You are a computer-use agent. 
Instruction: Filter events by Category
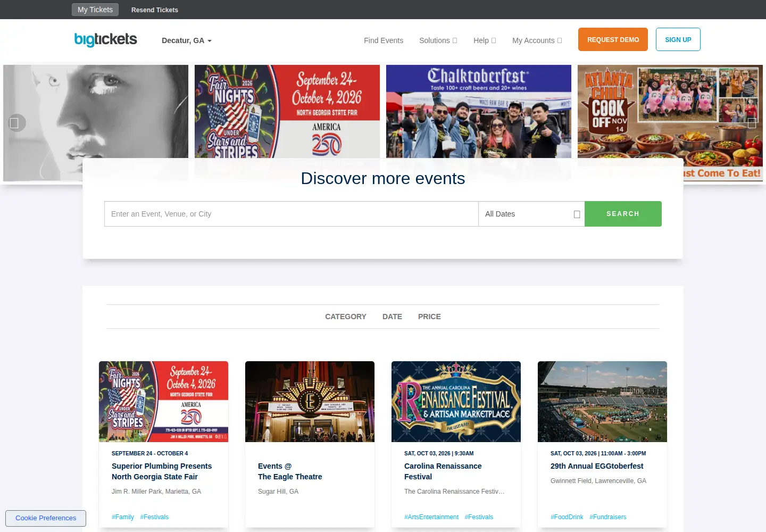tap(346, 317)
